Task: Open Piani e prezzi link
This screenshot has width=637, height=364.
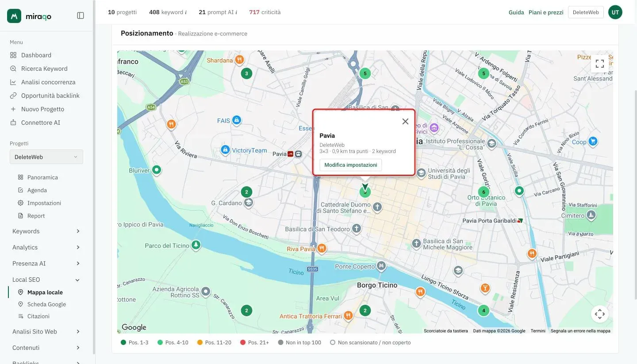Action: point(546,12)
